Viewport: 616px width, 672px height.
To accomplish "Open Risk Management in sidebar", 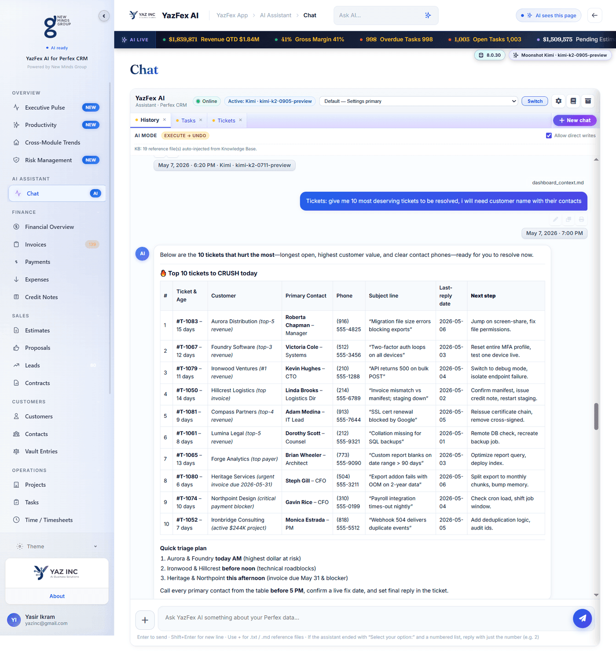I will 57,160.
